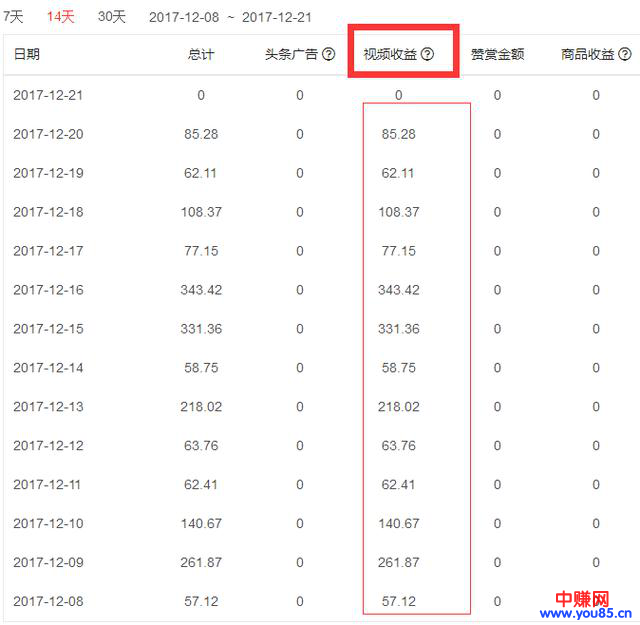Screen dimensions: 640x625
Task: Click the 商品收益 column header
Action: pos(588,55)
